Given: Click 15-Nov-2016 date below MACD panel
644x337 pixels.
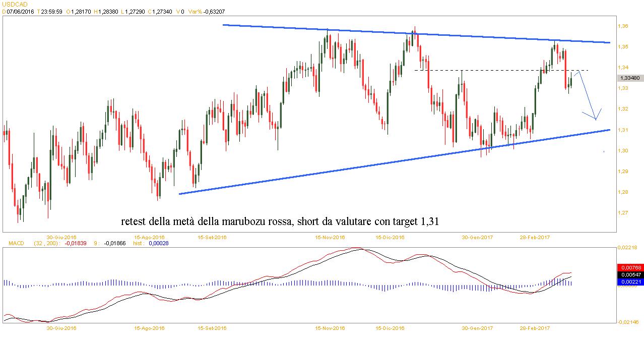Looking at the screenshot, I should click(x=330, y=328).
